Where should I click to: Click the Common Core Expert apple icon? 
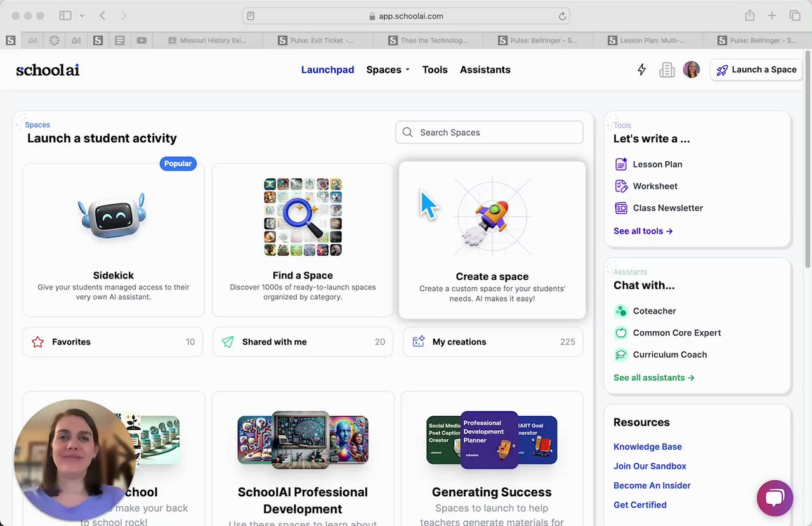[x=621, y=333]
